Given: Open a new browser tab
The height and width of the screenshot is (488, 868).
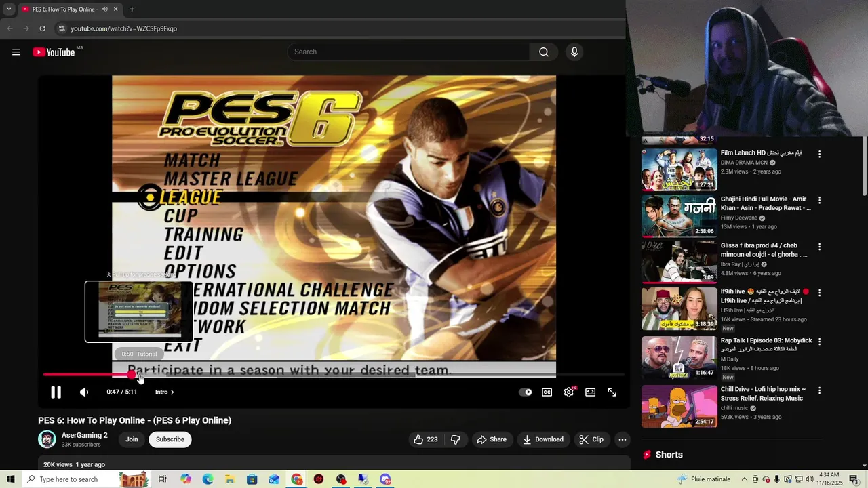Looking at the screenshot, I should 132,9.
